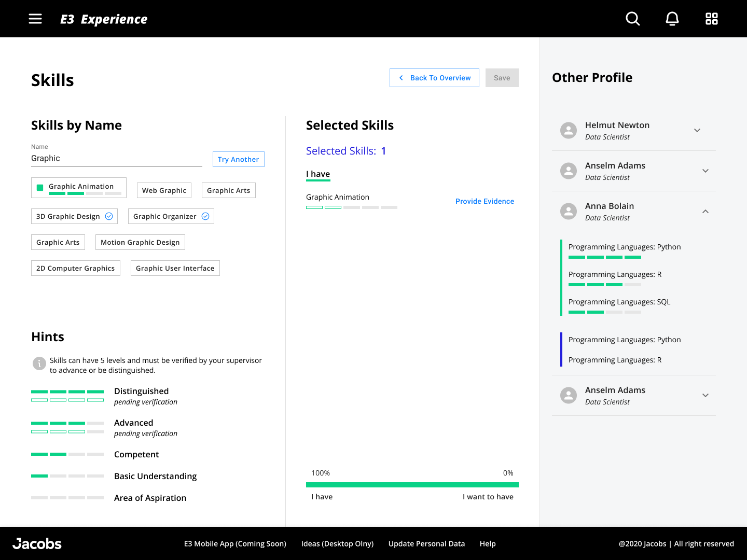Click the I have/want progress bar

coord(412,485)
